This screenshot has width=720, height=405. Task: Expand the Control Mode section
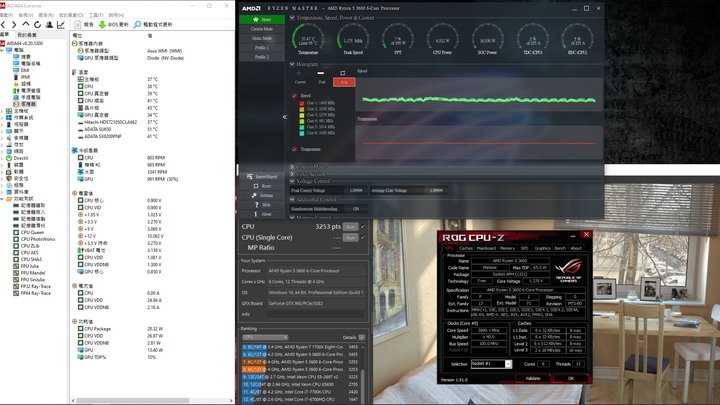[x=292, y=167]
